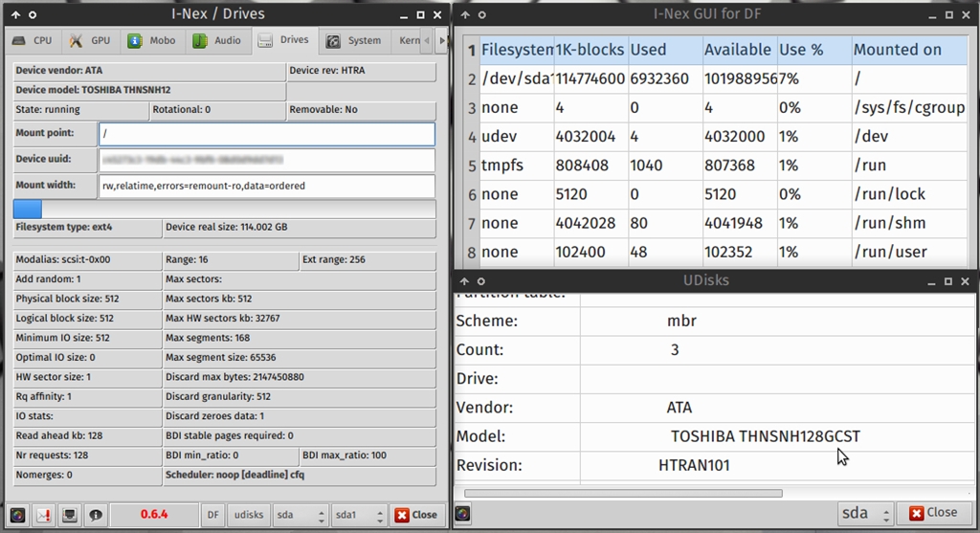Screen dimensions: 980x533
Task: Switch to the CPU tab
Action: pyautogui.click(x=32, y=41)
